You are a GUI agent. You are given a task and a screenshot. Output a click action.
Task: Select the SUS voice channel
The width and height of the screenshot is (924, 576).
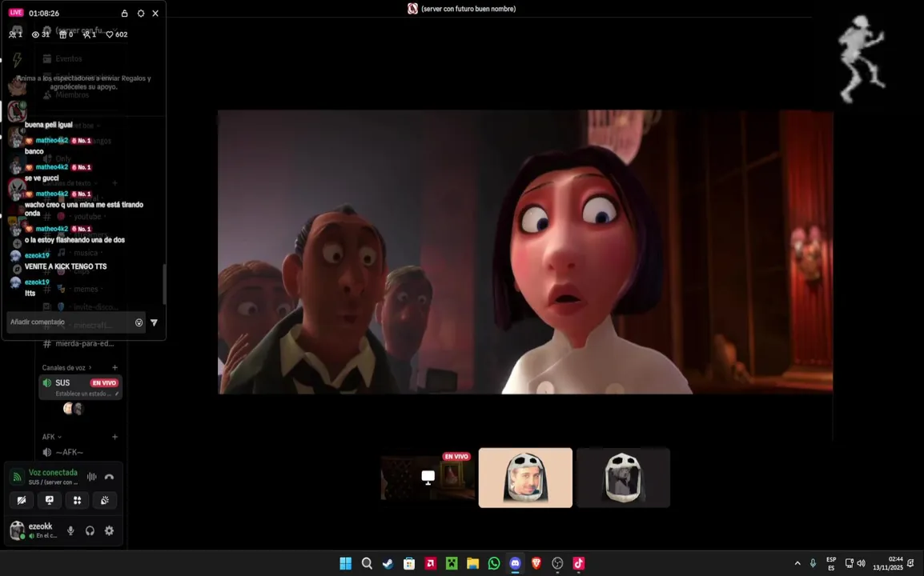coord(80,387)
